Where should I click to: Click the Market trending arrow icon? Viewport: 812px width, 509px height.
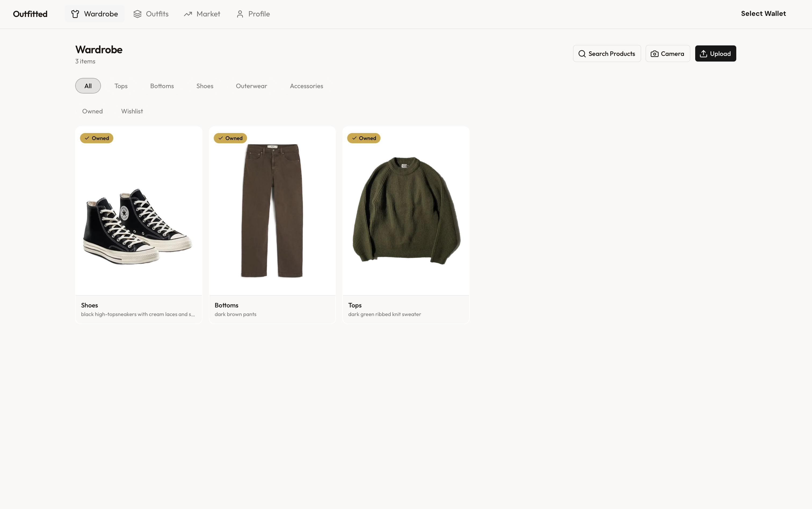click(188, 14)
